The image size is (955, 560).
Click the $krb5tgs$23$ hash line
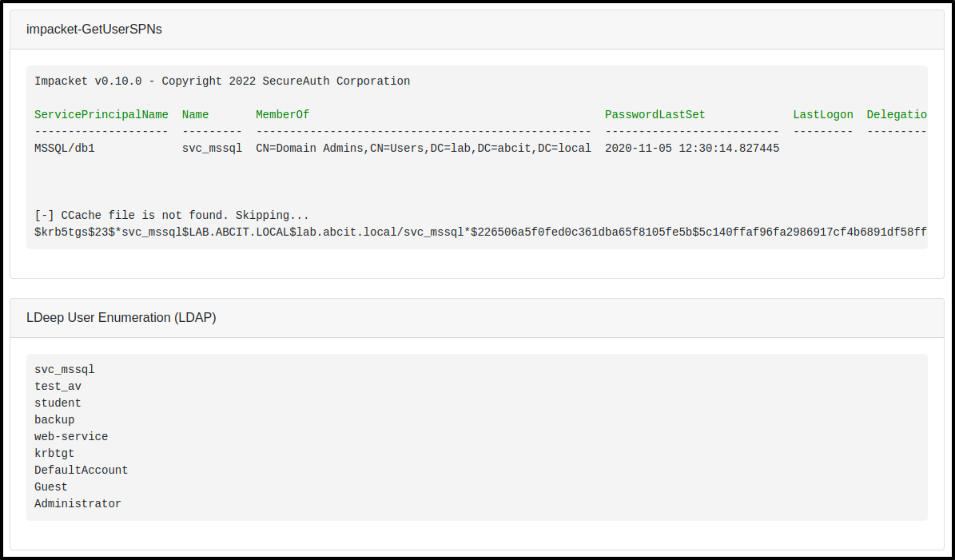(x=480, y=232)
